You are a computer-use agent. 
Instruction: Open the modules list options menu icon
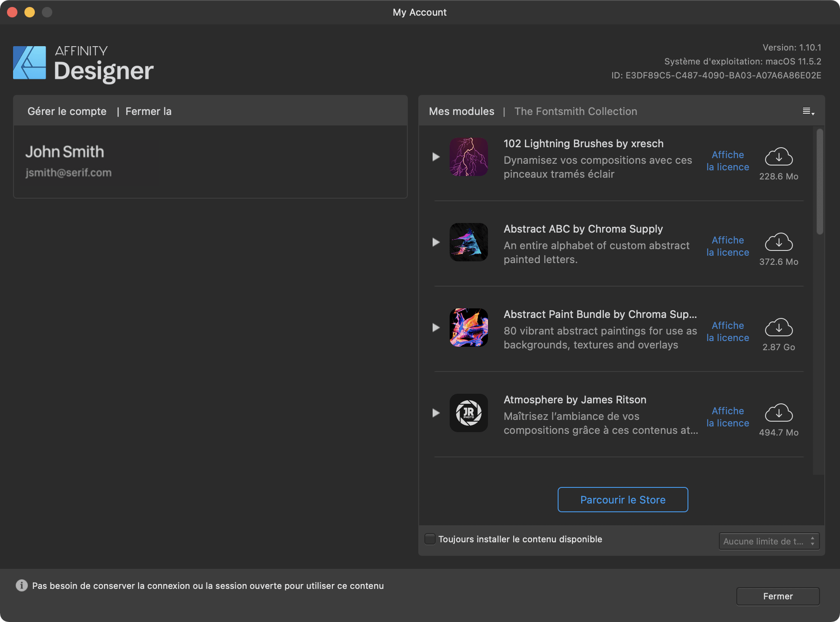pos(808,112)
